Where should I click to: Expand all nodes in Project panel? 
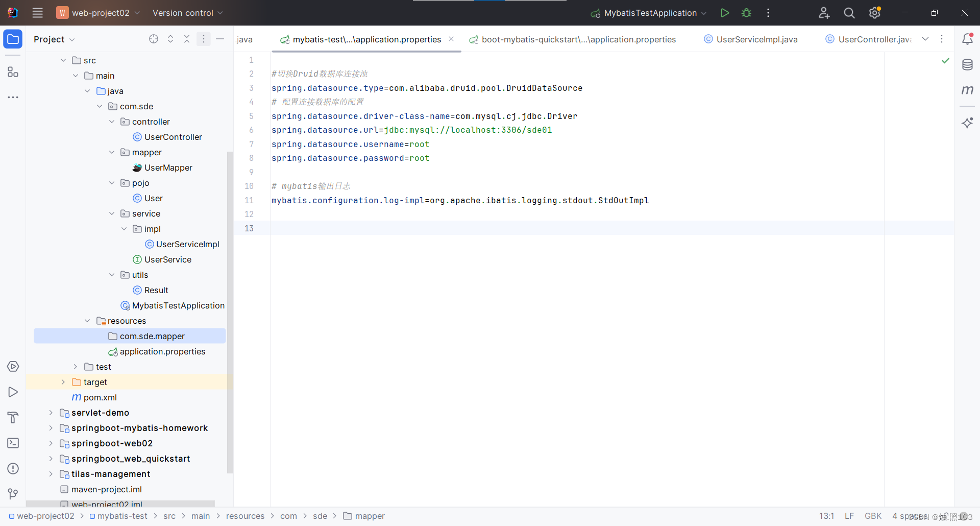(170, 39)
